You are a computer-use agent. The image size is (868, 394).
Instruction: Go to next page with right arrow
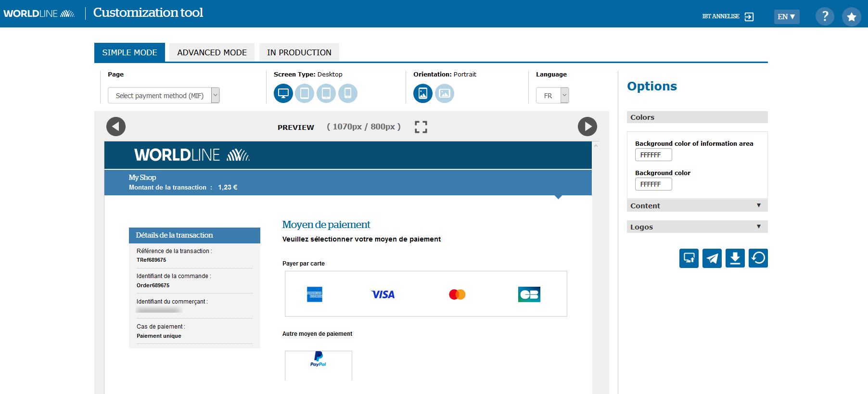click(587, 127)
